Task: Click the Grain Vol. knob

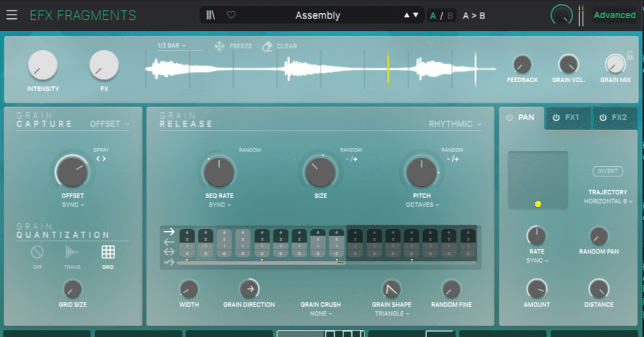Action: [x=569, y=64]
